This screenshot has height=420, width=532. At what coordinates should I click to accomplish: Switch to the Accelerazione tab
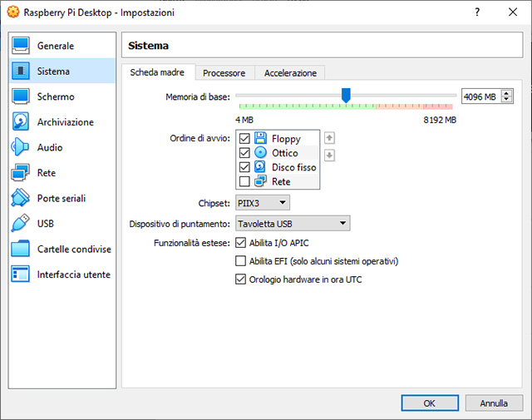[290, 73]
